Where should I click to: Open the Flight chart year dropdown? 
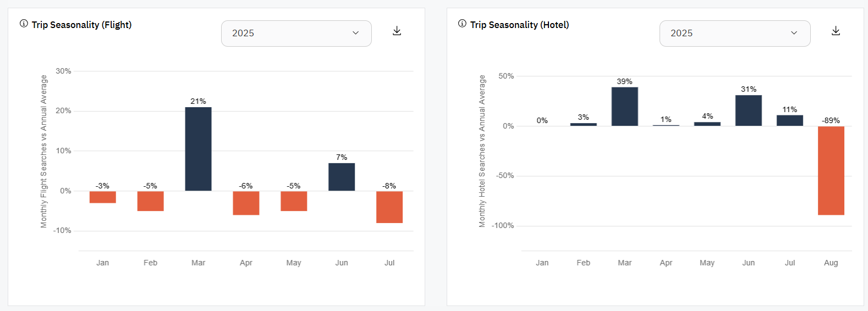pyautogui.click(x=296, y=34)
